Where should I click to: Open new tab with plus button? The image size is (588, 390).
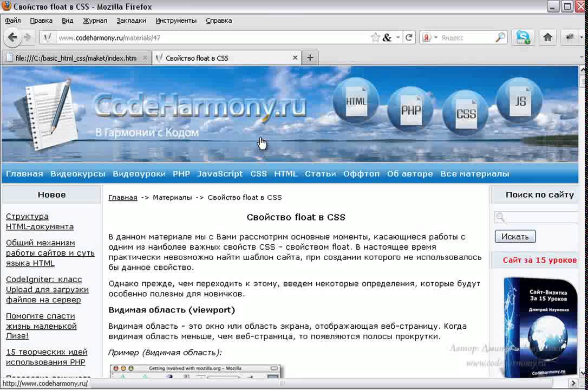[310, 57]
